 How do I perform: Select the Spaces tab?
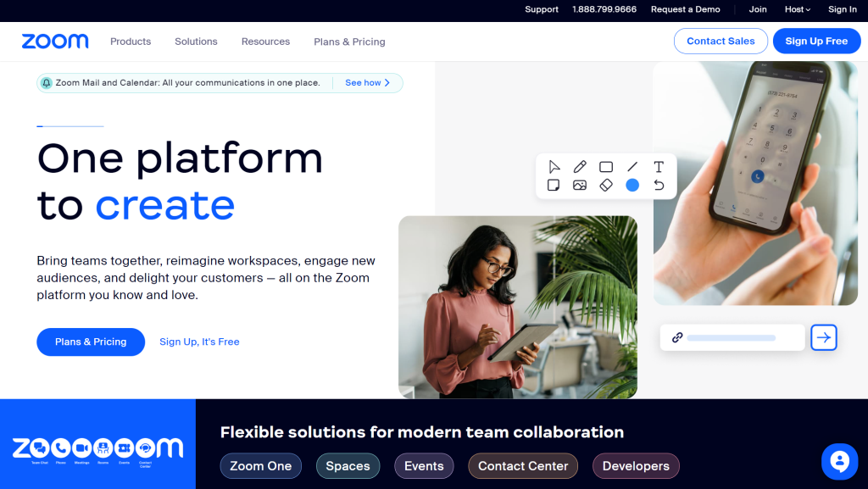click(348, 466)
